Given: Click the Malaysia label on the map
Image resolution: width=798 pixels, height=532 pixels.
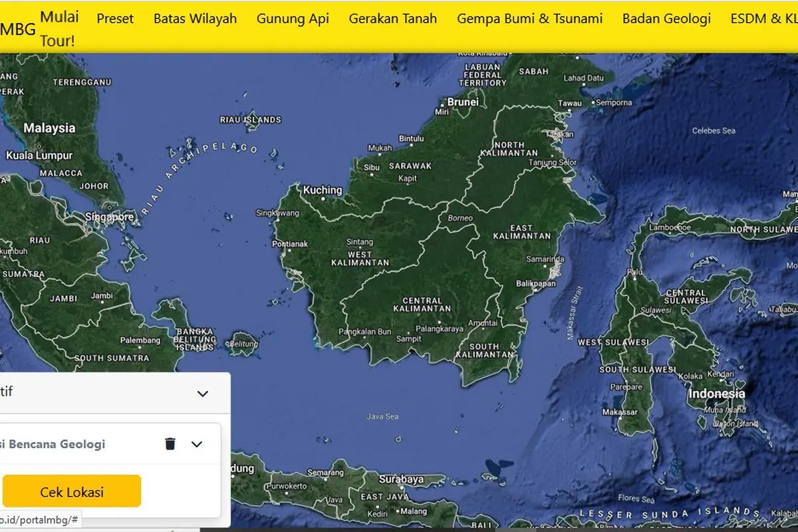Looking at the screenshot, I should click(50, 128).
